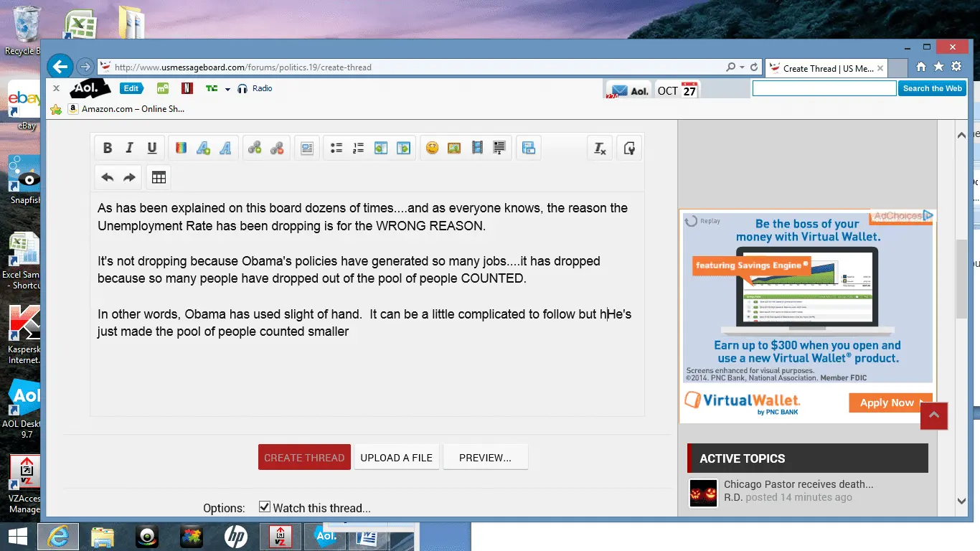Select the Create Thread browser tab
980x551 pixels.
pos(826,68)
